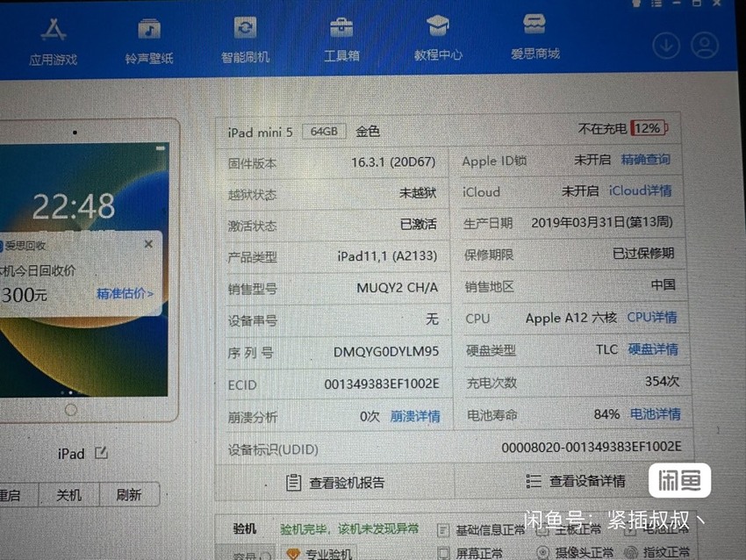The width and height of the screenshot is (746, 560).
Task: Click the iPad lock screen preview thumbnail
Action: point(83,269)
